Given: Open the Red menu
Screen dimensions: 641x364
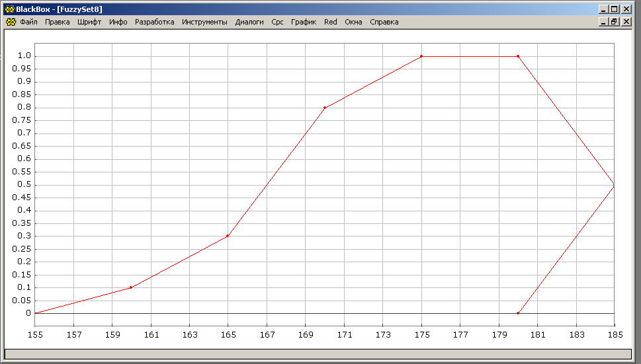Looking at the screenshot, I should pyautogui.click(x=330, y=22).
